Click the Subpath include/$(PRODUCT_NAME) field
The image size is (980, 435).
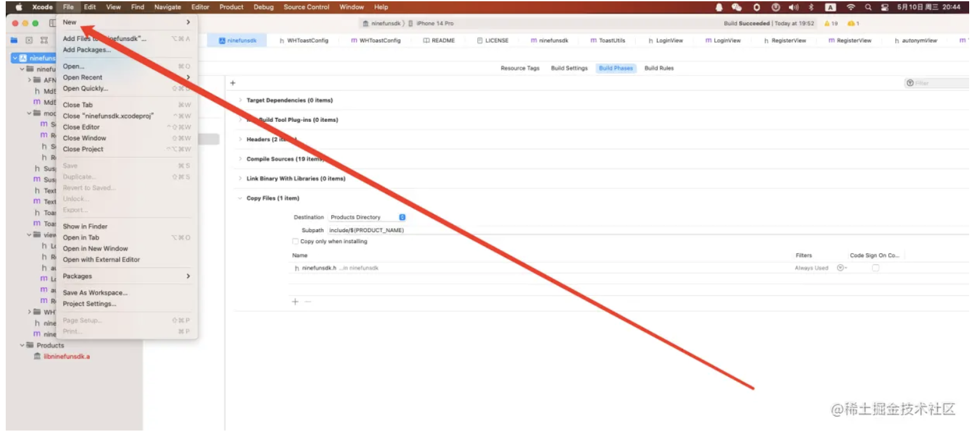pyautogui.click(x=647, y=230)
